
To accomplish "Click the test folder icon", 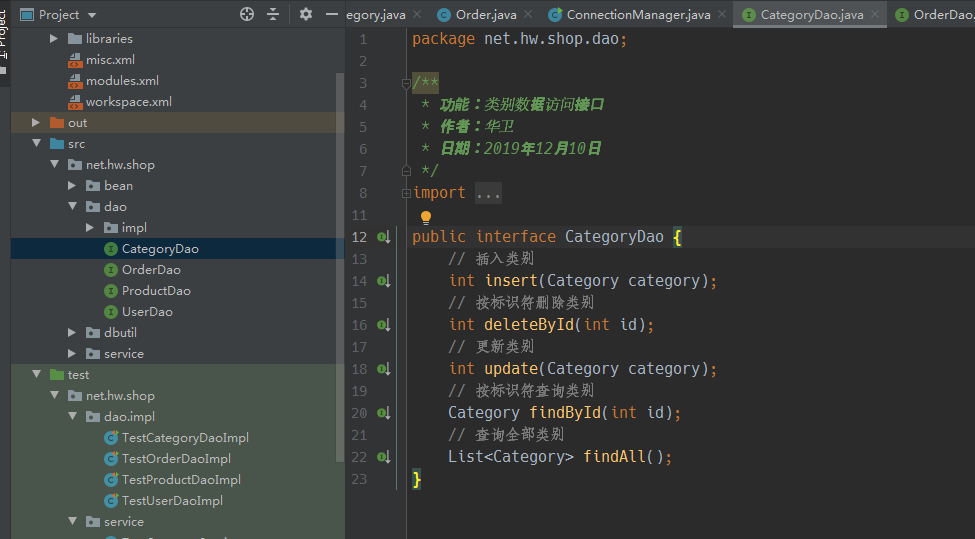I will click(57, 374).
